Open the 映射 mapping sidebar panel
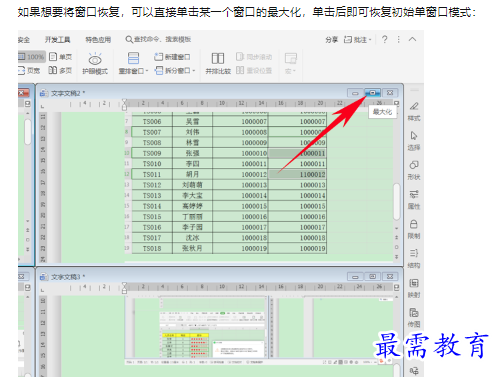 click(x=414, y=288)
